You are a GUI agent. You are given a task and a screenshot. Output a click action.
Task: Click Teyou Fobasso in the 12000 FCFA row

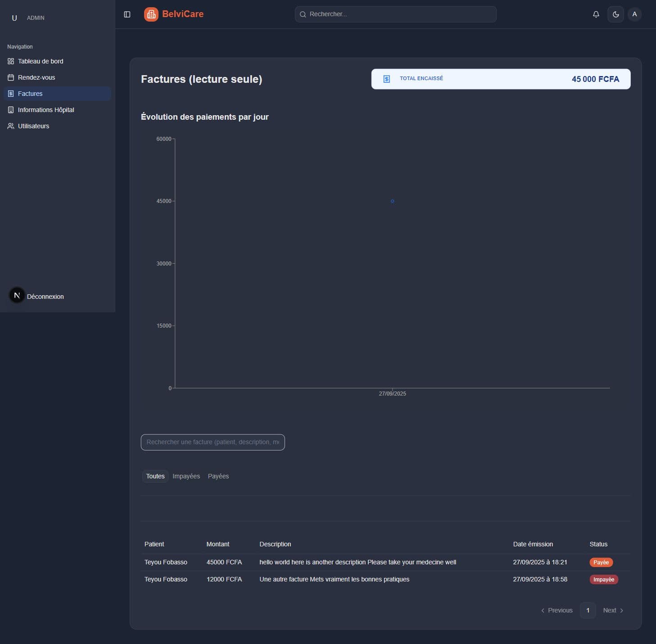click(x=166, y=579)
